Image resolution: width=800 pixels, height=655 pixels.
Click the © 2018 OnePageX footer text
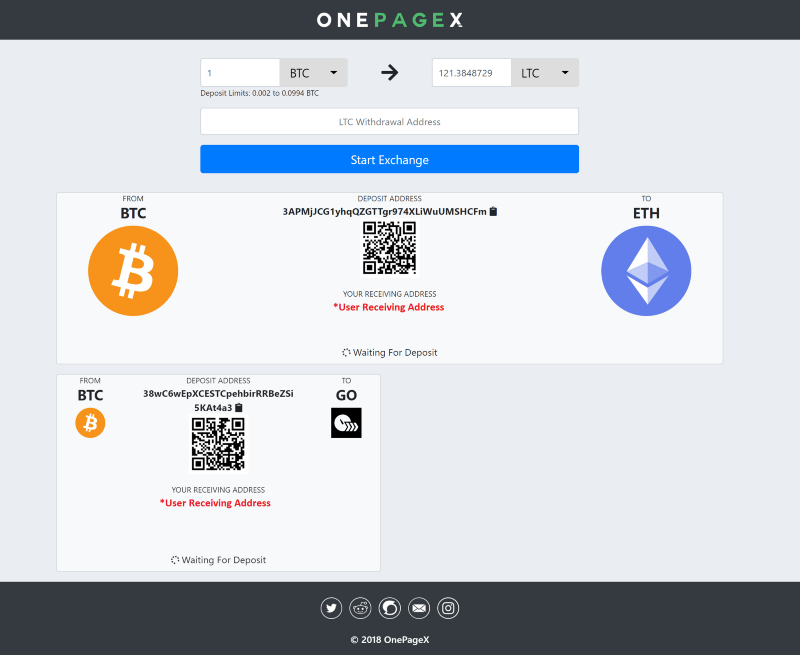pyautogui.click(x=390, y=640)
